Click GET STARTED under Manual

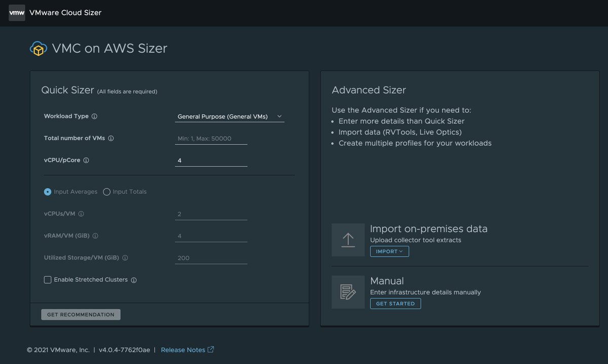tap(395, 304)
